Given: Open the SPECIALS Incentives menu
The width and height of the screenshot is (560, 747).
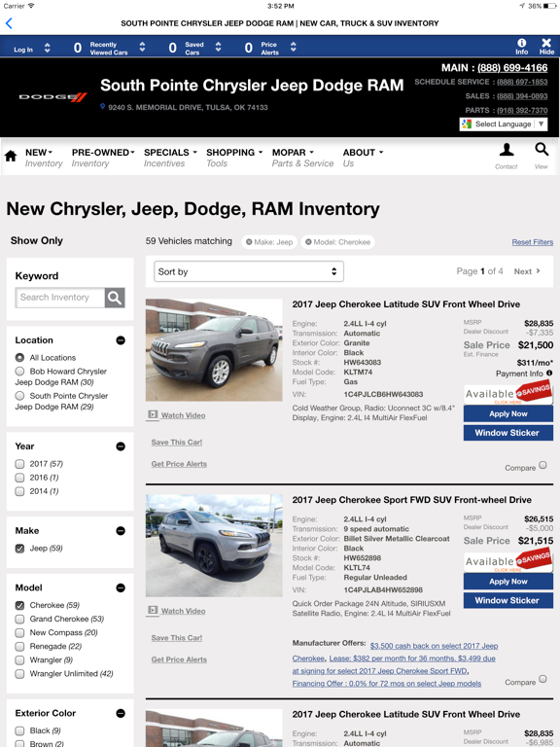Looking at the screenshot, I should pyautogui.click(x=170, y=158).
